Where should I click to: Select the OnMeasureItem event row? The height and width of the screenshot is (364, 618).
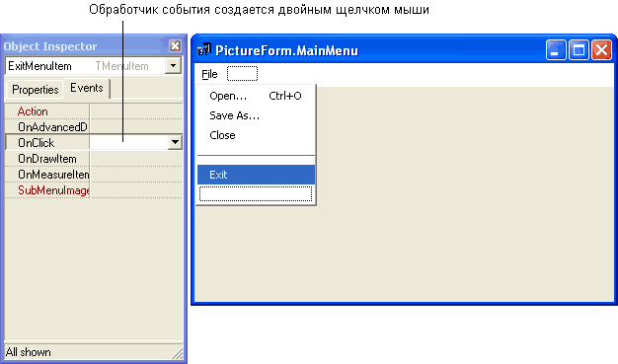tap(94, 175)
